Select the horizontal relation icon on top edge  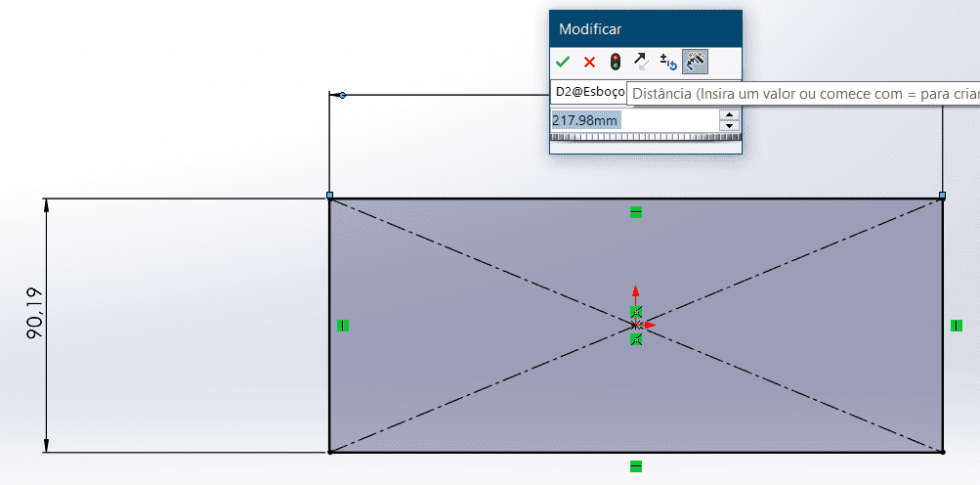pos(636,213)
